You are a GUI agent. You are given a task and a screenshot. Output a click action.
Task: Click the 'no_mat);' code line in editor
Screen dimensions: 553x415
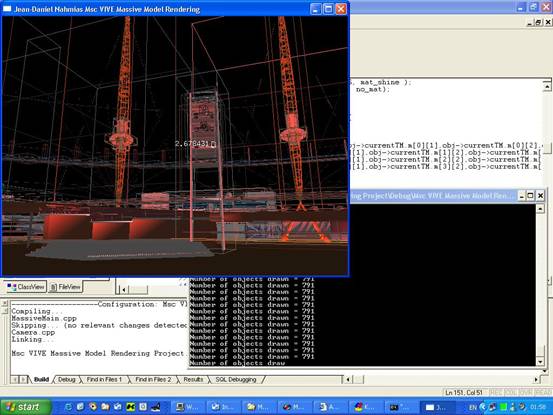(x=373, y=89)
